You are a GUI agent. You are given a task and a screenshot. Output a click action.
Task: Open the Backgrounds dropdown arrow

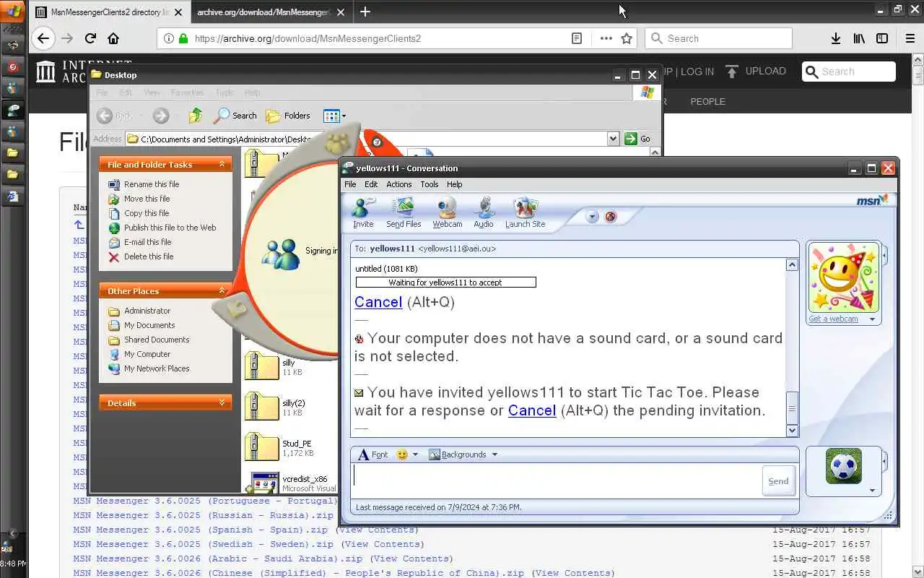click(494, 454)
